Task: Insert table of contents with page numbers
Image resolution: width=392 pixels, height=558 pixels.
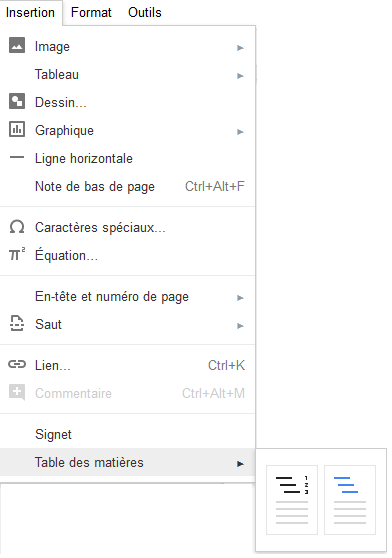Action: click(x=292, y=500)
